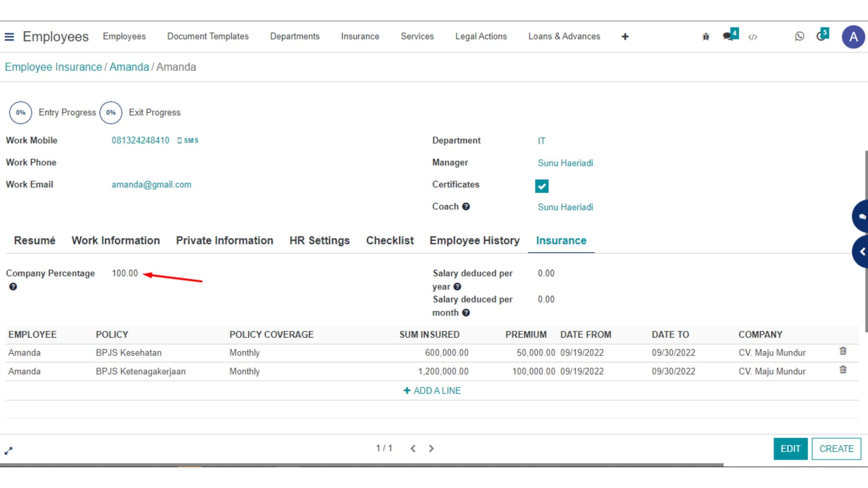This screenshot has width=868, height=488.
Task: Sort by the PREMIUM column header
Action: click(x=526, y=334)
